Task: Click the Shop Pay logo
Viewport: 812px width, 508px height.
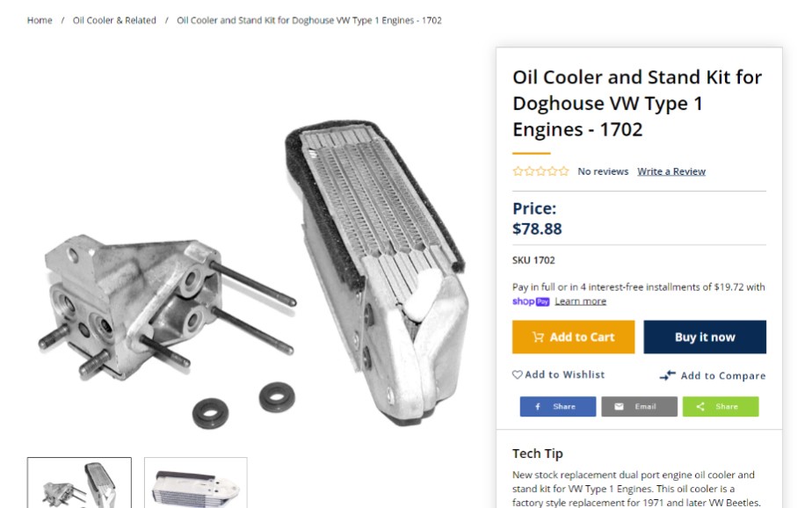Action: (x=531, y=301)
